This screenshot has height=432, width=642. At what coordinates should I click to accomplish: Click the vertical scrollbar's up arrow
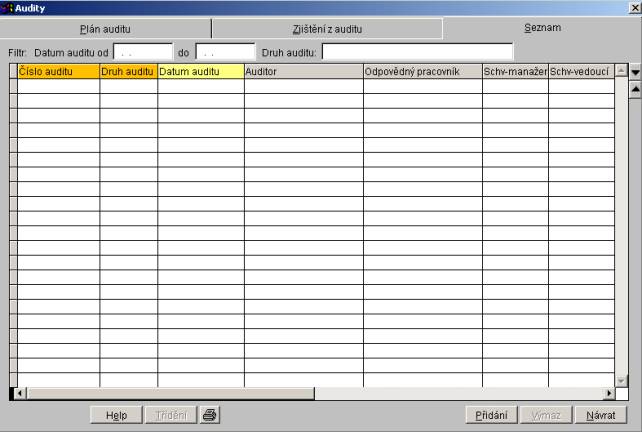coord(620,72)
